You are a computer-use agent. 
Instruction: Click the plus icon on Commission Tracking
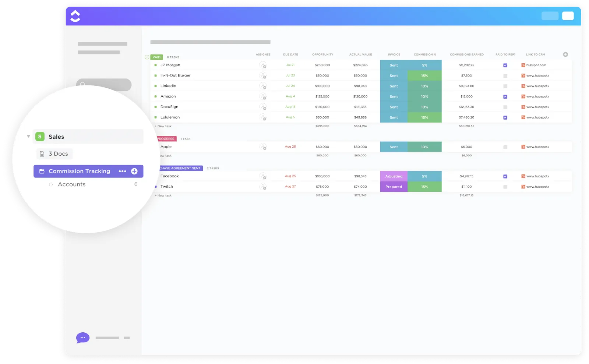coord(134,171)
